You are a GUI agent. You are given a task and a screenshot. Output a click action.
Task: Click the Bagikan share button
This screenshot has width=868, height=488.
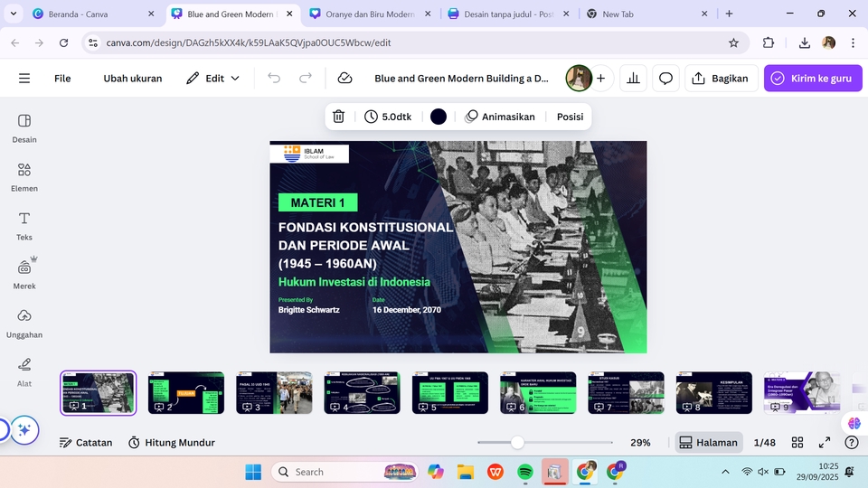tap(720, 78)
